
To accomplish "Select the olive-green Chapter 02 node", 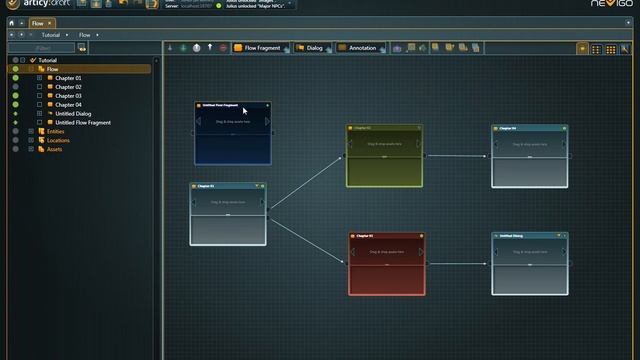I will (384, 156).
